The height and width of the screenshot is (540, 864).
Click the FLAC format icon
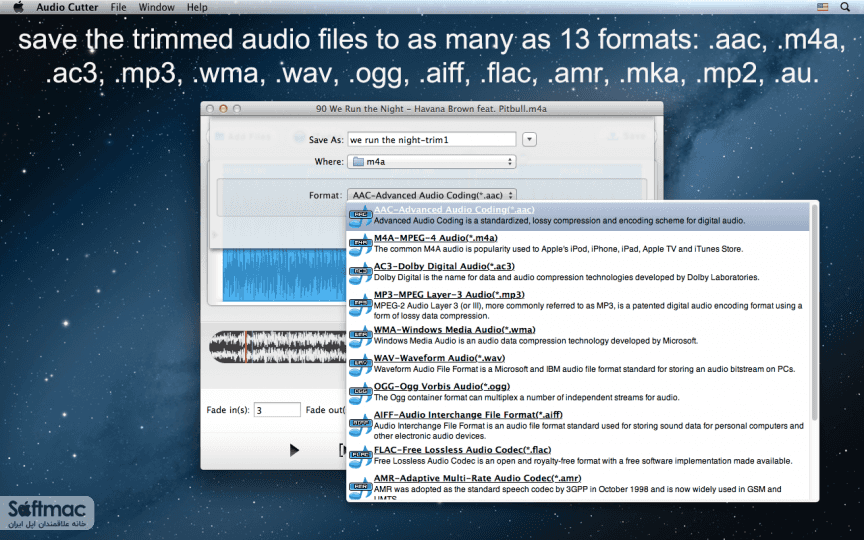point(360,456)
